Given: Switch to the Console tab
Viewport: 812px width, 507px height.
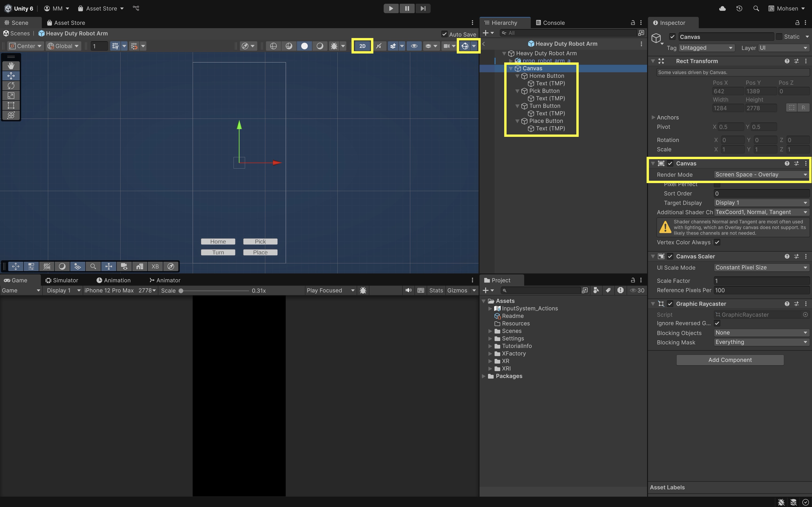Looking at the screenshot, I should 550,23.
